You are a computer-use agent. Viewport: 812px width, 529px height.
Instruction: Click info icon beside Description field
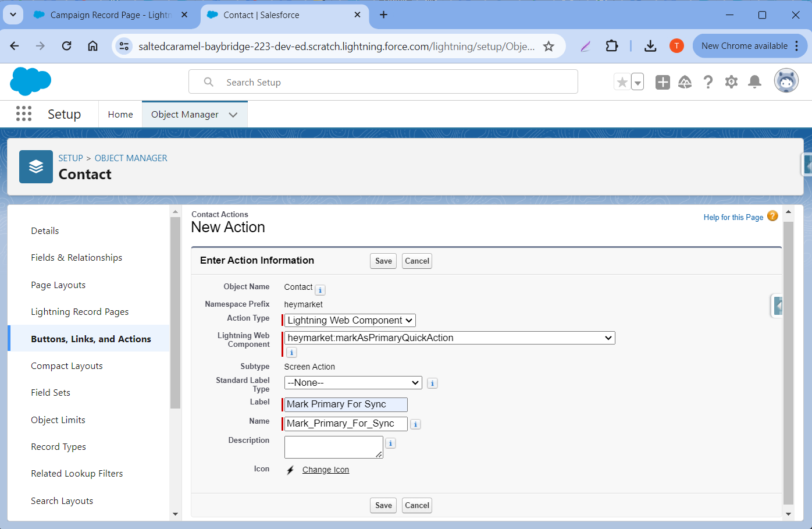391,443
